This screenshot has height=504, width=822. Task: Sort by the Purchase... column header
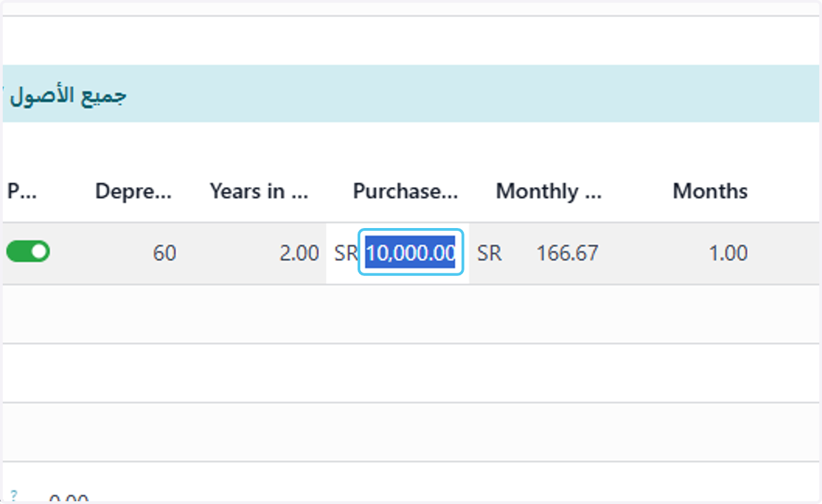[405, 191]
